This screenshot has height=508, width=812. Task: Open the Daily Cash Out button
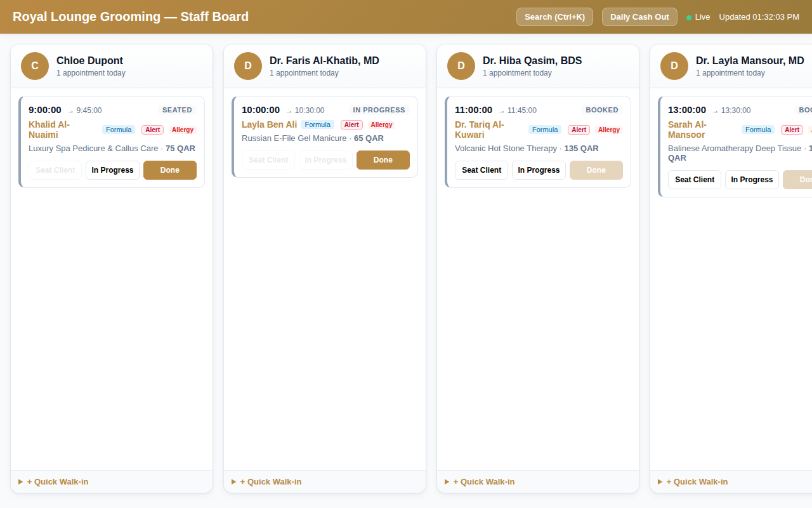639,17
